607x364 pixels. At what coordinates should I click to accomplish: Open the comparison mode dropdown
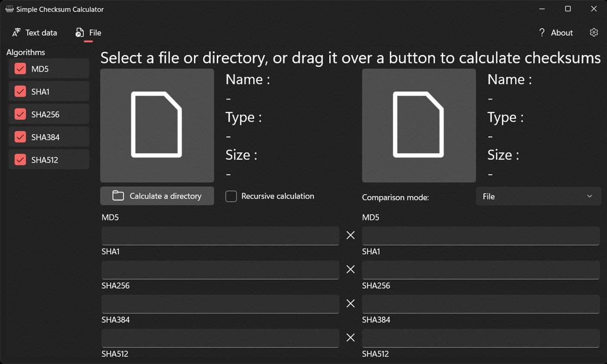[538, 196]
